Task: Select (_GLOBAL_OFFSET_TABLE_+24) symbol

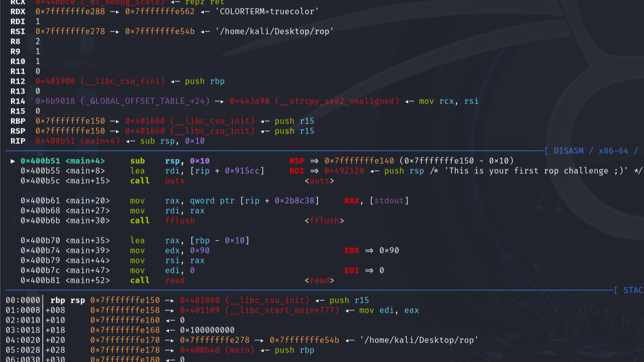Action: tap(145, 101)
